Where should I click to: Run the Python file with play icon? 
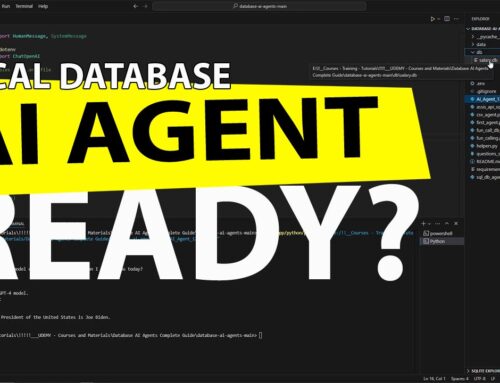click(x=433, y=19)
